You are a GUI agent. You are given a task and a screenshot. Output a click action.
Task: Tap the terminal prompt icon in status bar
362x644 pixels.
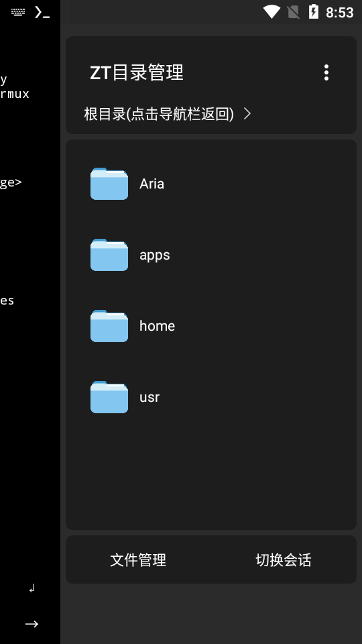tap(42, 12)
